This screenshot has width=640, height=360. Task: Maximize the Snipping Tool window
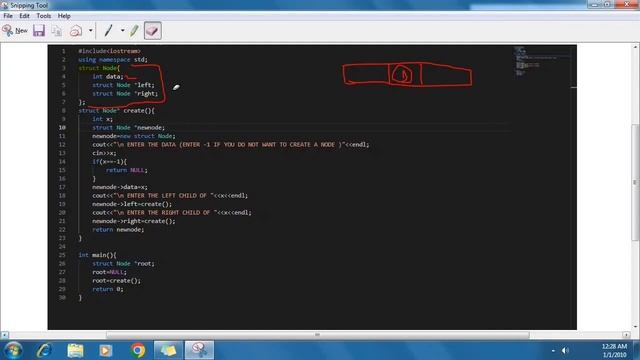(607, 4)
